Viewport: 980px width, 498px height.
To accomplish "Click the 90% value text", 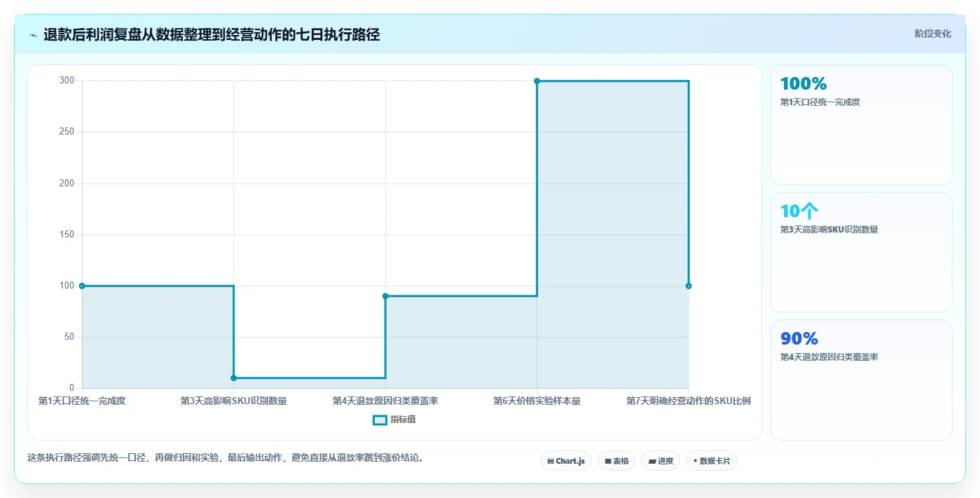I will coord(799,338).
